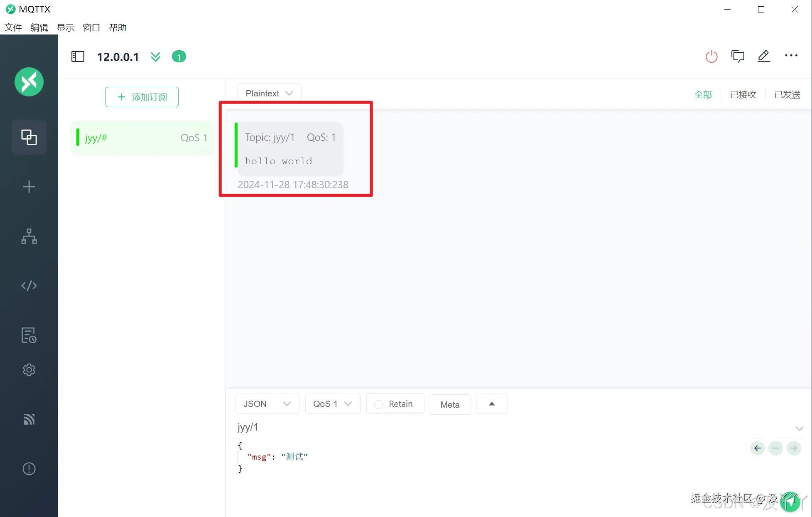Open the Plaintext format dropdown
Screen dimensions: 812x517
[269, 94]
